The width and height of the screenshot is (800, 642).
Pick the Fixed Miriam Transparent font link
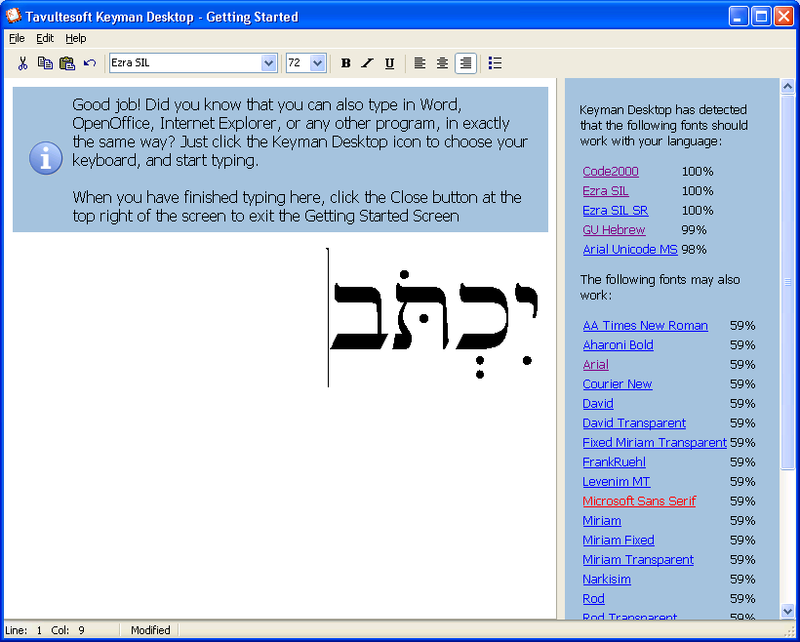click(655, 442)
